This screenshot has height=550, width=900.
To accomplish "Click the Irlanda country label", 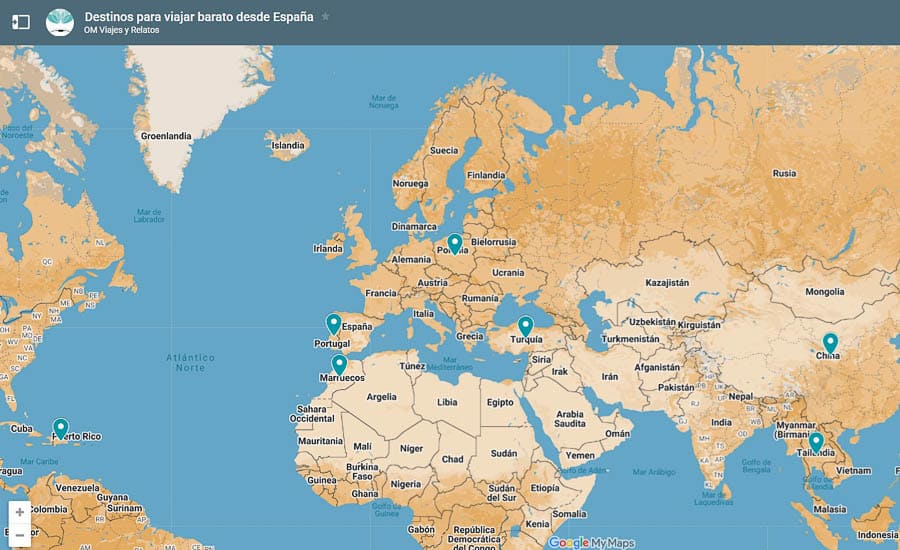I will [x=328, y=249].
